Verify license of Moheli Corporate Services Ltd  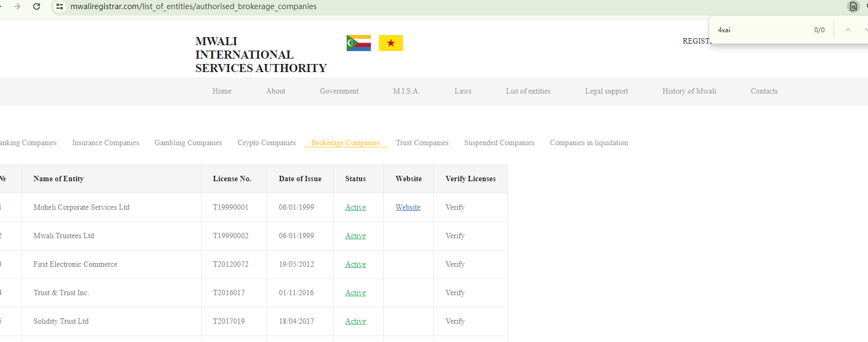(455, 208)
